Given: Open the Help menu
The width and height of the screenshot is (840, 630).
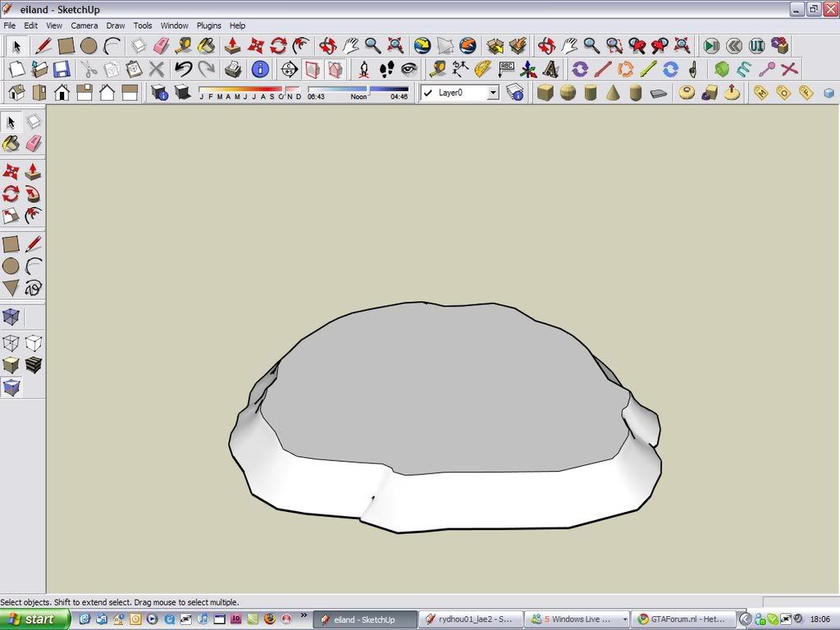Looking at the screenshot, I should point(237,25).
